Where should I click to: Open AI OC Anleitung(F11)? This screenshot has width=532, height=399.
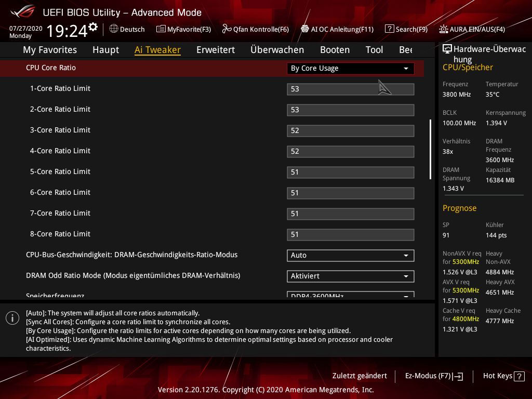pos(337,29)
